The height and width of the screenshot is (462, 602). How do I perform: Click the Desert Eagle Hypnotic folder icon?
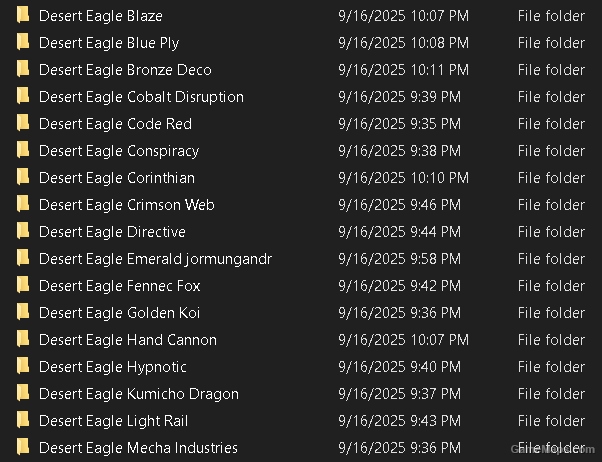pos(23,367)
